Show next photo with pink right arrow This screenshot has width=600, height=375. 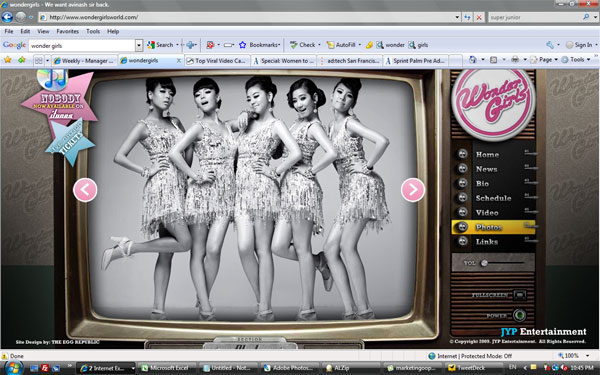pyautogui.click(x=413, y=190)
